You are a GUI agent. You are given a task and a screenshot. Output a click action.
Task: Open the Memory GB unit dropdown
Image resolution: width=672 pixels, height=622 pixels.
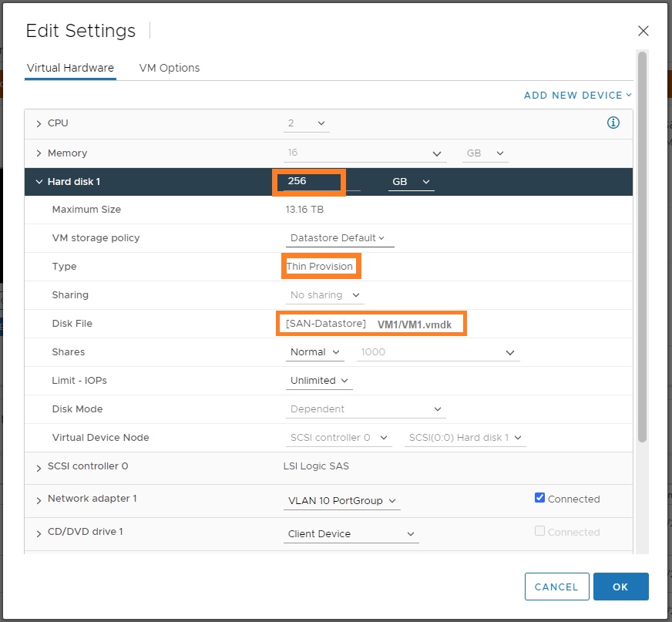(486, 153)
